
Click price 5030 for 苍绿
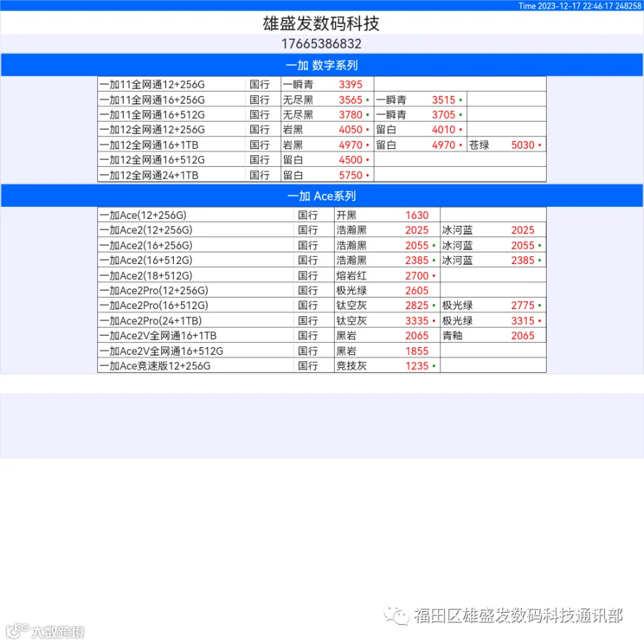click(523, 145)
